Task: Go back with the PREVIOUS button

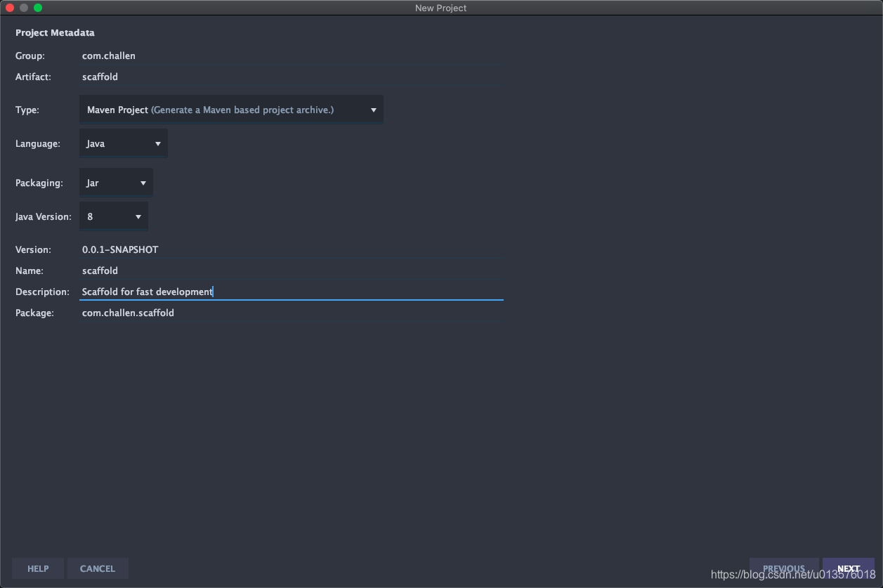Action: click(784, 568)
